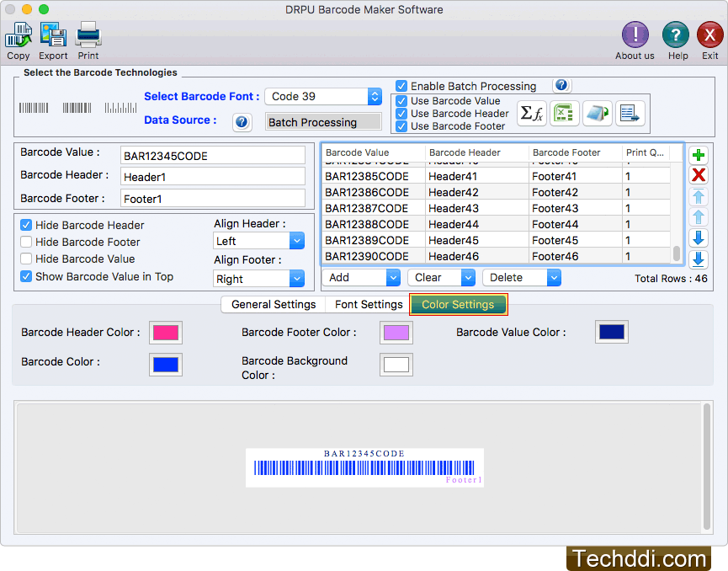Image resolution: width=728 pixels, height=571 pixels.
Task: Click the Barcode Header column header
Action: [x=477, y=152]
